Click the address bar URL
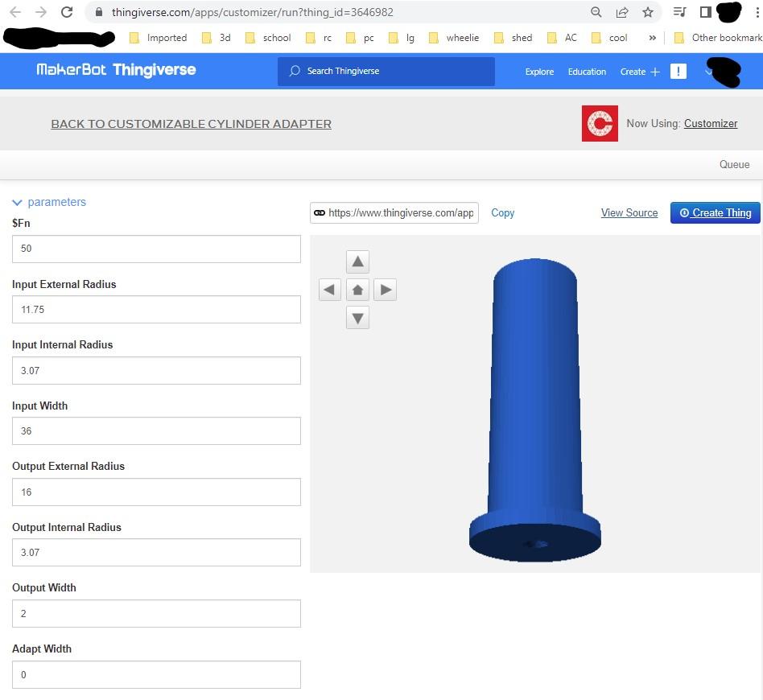The image size is (763, 700). pyautogui.click(x=253, y=12)
